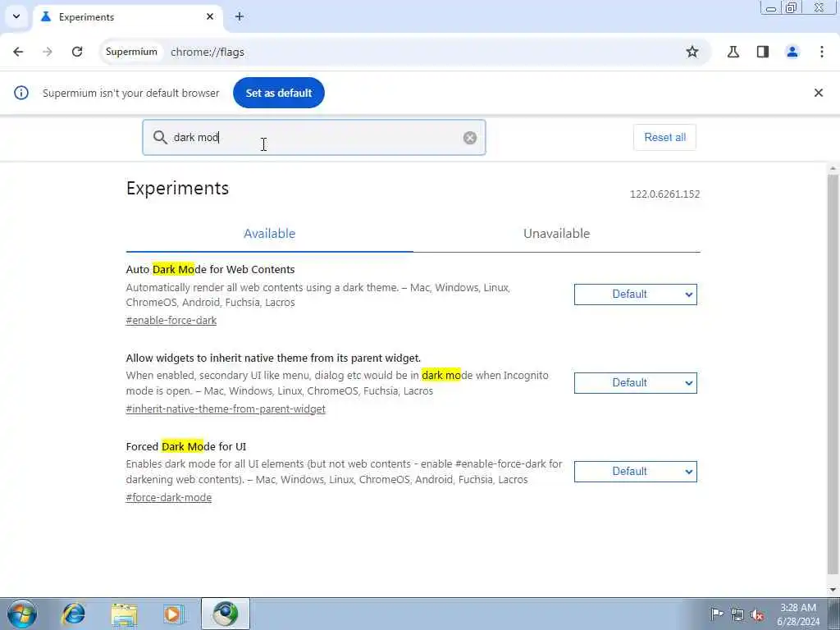Click the Auto Dark Mode for Web Contents title
Viewport: 840px width, 630px height.
[210, 269]
